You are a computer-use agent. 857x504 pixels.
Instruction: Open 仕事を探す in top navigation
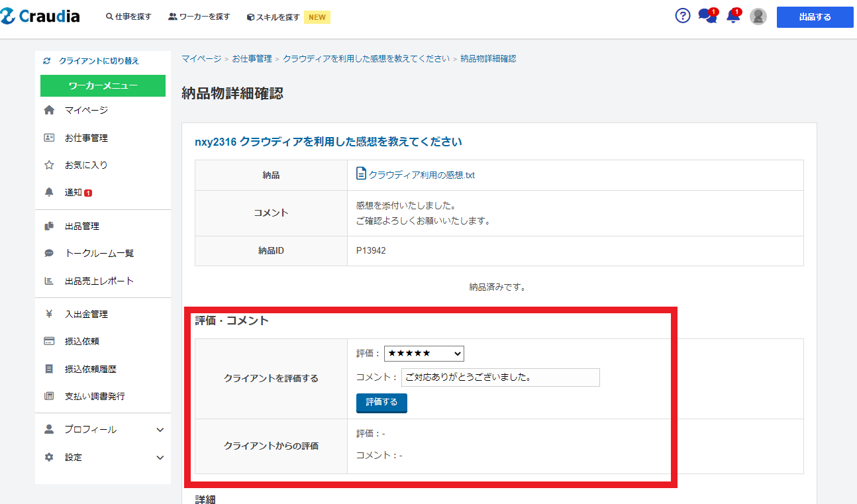(128, 17)
